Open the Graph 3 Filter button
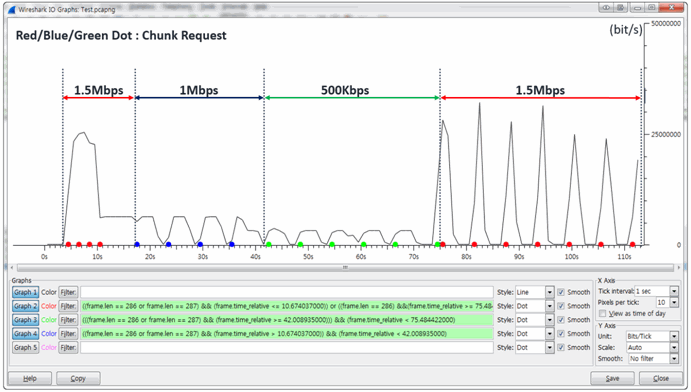The height and width of the screenshot is (392, 691). (68, 320)
